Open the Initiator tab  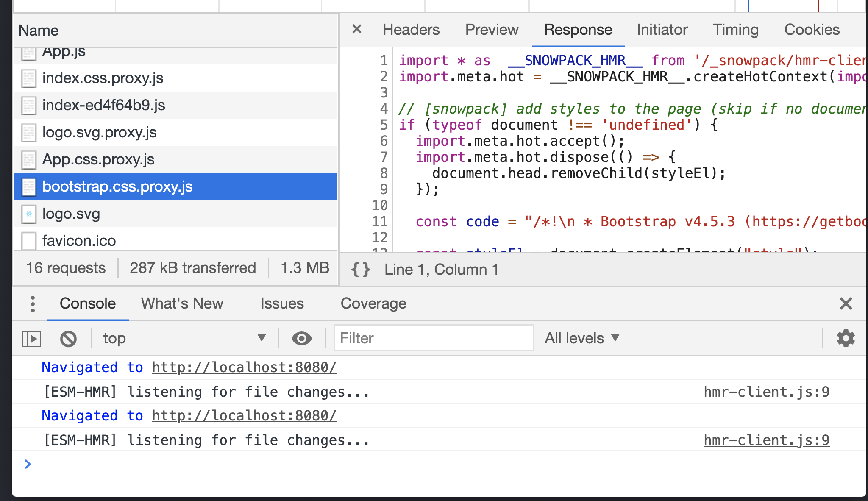click(x=661, y=30)
